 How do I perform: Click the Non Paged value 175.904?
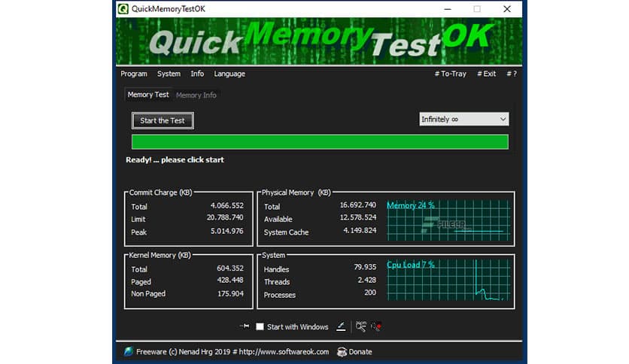[x=231, y=294]
